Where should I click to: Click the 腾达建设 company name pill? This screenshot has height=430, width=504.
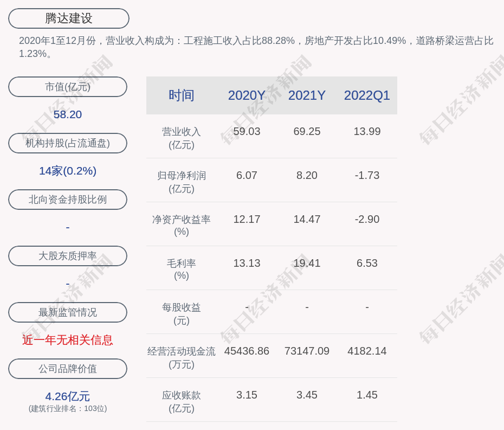[x=69, y=18]
